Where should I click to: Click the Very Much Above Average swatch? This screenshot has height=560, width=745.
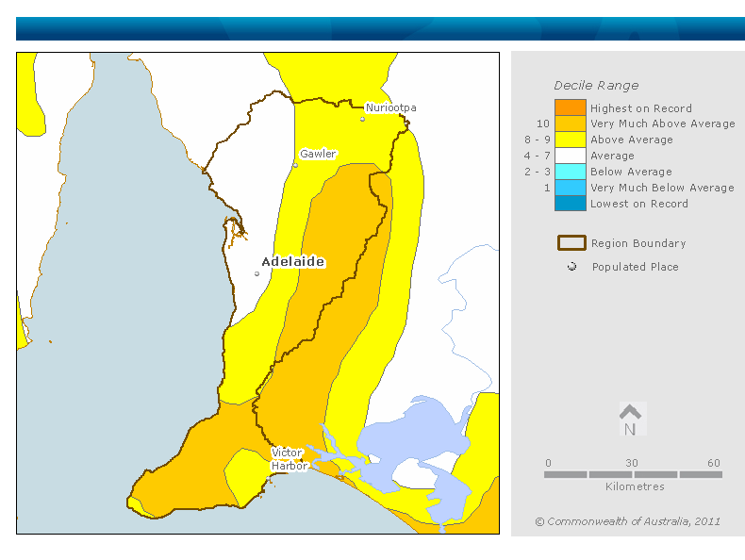click(571, 124)
